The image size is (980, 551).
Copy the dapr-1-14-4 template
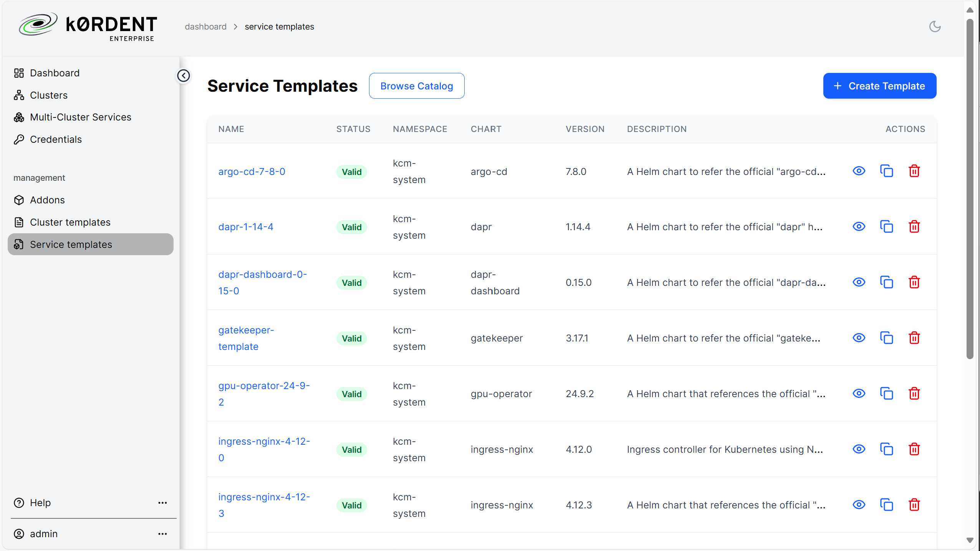[x=886, y=227]
